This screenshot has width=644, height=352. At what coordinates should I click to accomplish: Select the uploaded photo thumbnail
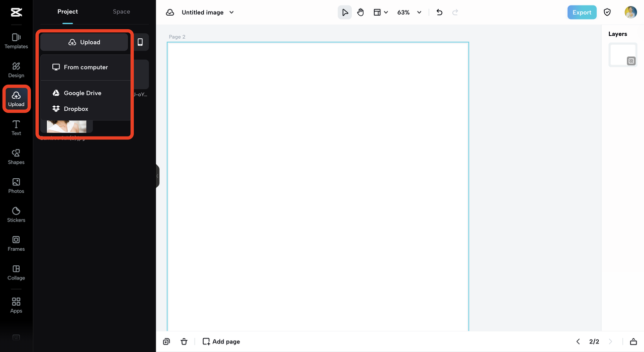pyautogui.click(x=66, y=126)
